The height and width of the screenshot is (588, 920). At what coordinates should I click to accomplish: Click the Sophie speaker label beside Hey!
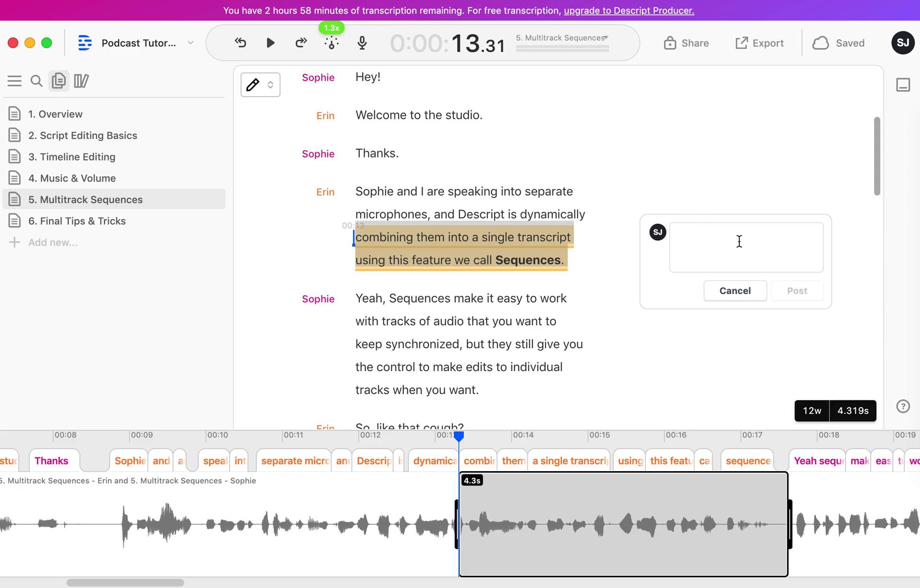point(318,78)
